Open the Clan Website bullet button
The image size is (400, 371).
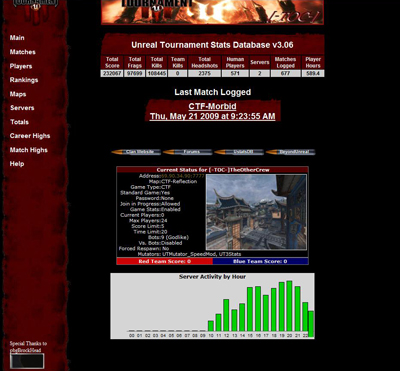(x=136, y=152)
